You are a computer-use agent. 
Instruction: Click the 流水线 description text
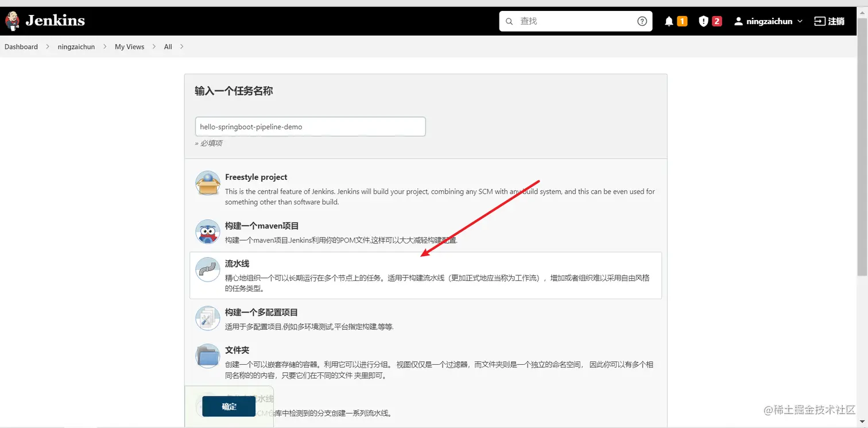pyautogui.click(x=437, y=283)
